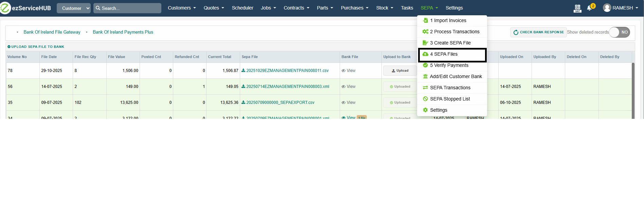Image resolution: width=644 pixels, height=220 pixels.
Task: Expand the Purchases menu dropdown
Action: pyautogui.click(x=354, y=8)
